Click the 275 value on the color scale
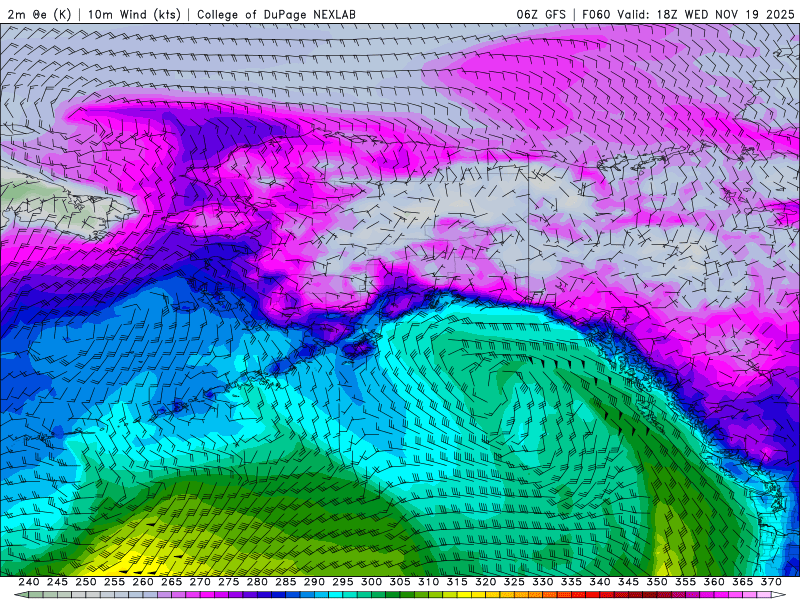800x600 pixels. tap(229, 582)
